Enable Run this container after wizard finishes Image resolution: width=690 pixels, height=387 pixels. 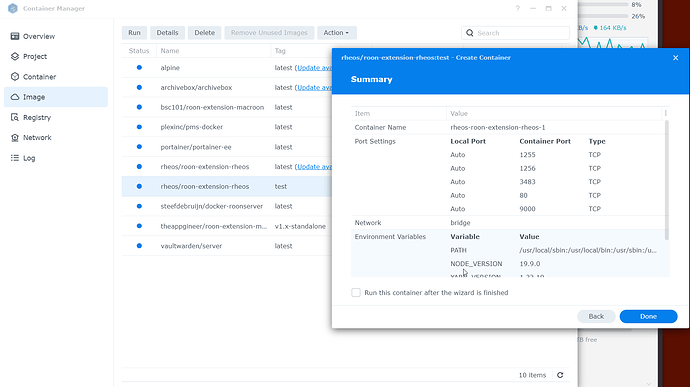[x=356, y=293]
